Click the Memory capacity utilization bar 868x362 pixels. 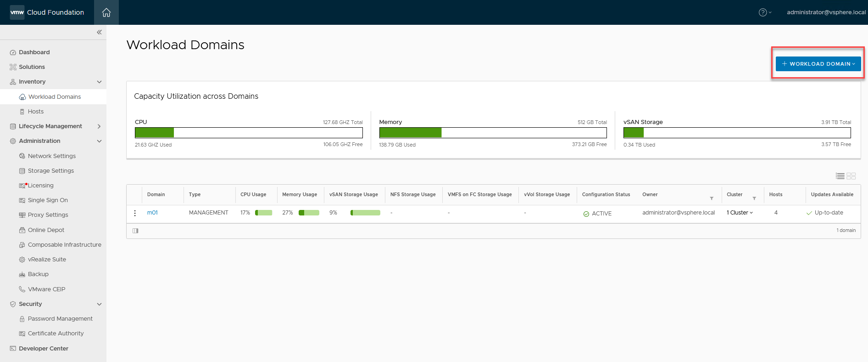(x=493, y=133)
